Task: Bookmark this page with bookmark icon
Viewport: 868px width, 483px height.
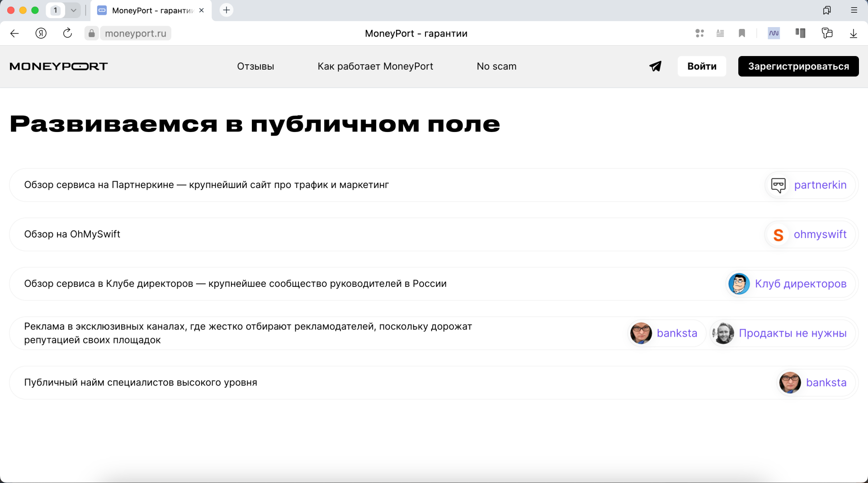Action: click(x=742, y=33)
